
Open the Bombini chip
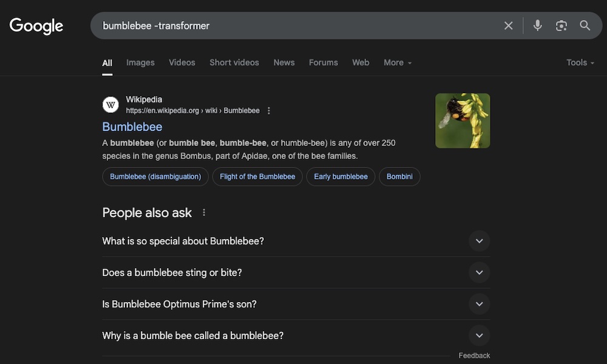pos(399,177)
